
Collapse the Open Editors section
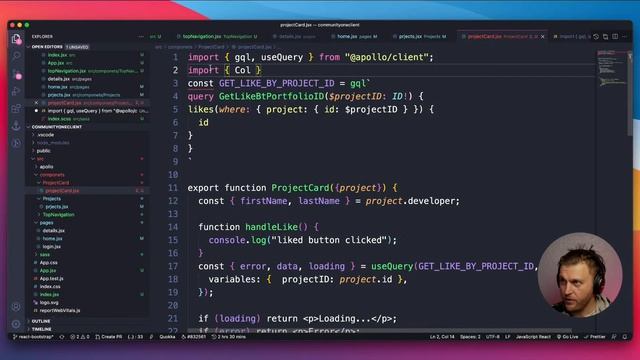tap(47, 47)
